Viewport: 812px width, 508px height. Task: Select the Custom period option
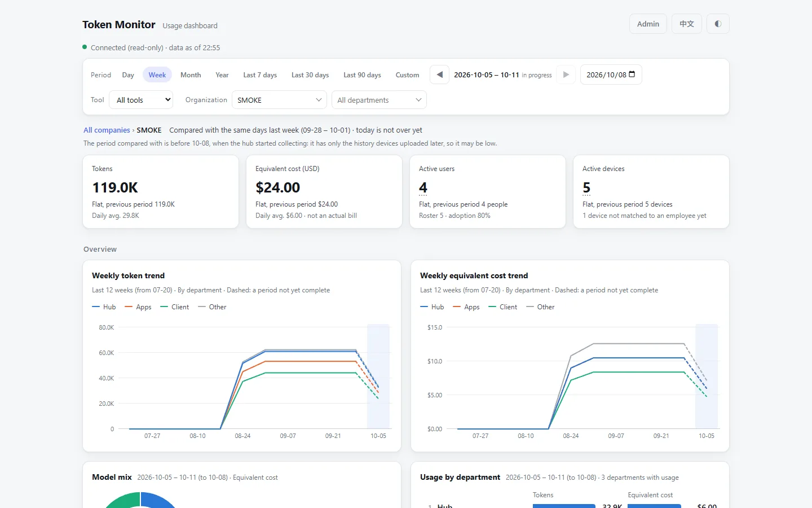pos(407,75)
